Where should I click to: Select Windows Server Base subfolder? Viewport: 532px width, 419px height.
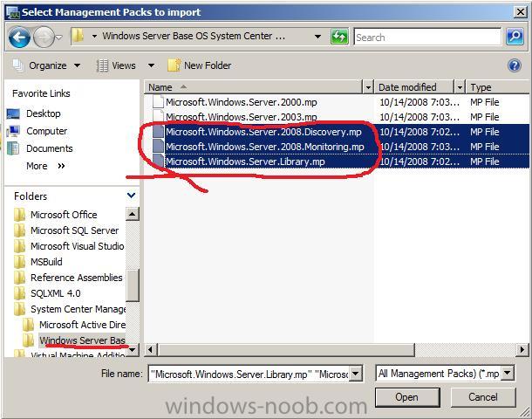tap(82, 340)
